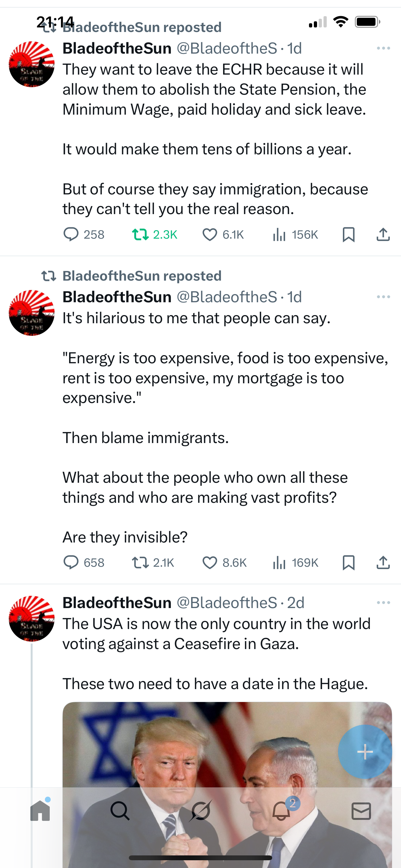This screenshot has width=401, height=868.
Task: Like the post with 8.6K likes
Action: [x=210, y=563]
